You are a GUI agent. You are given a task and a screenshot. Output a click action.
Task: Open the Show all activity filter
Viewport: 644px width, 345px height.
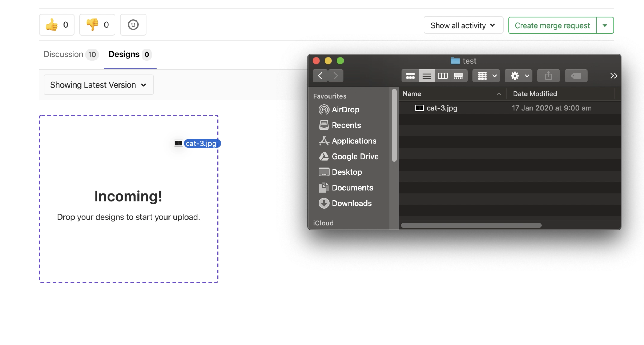point(463,25)
